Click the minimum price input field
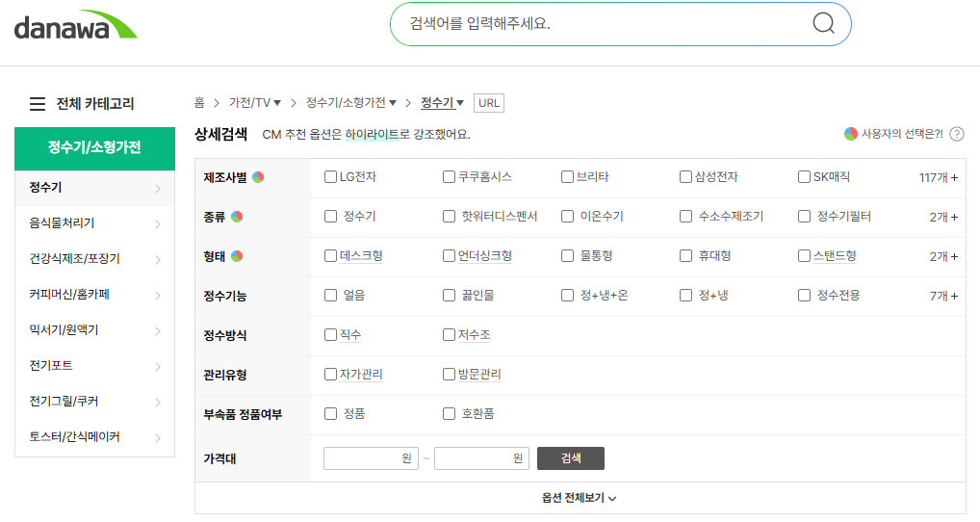 (371, 458)
